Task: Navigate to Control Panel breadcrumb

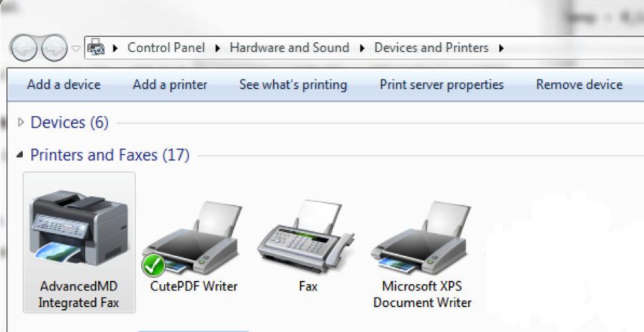Action: [166, 48]
